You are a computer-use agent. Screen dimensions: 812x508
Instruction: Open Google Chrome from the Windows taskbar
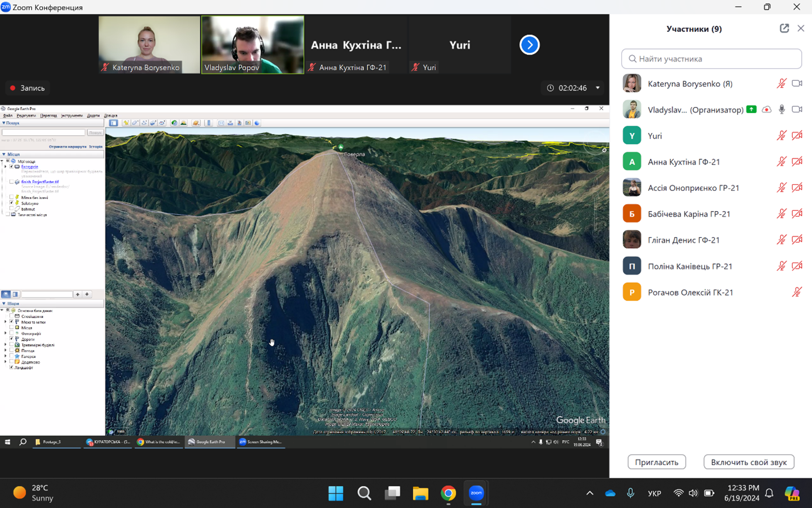(448, 493)
